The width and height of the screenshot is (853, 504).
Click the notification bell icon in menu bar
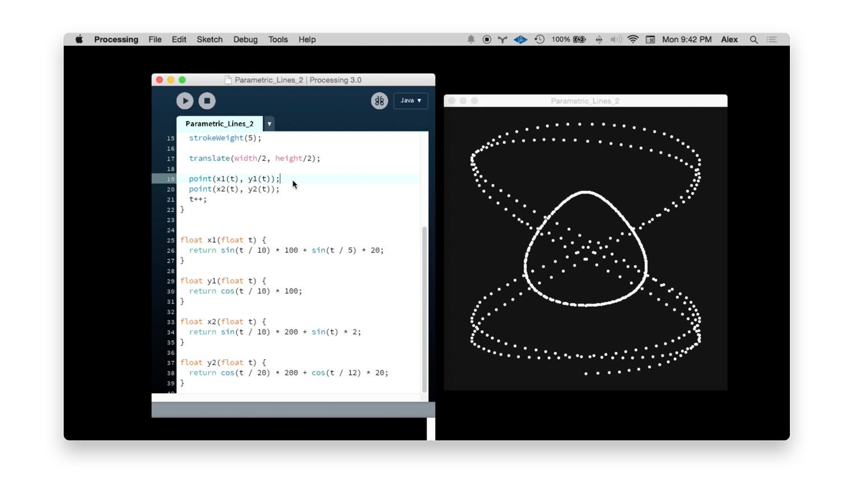(x=471, y=39)
